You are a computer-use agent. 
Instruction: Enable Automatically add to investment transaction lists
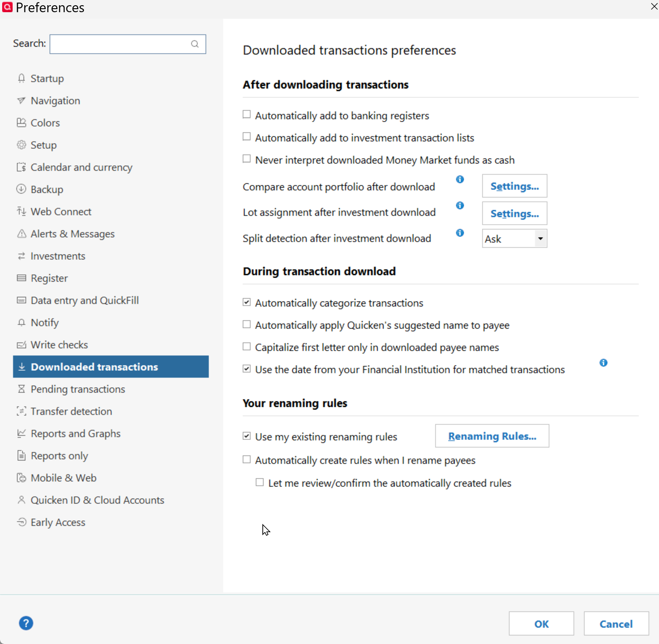pos(247,137)
